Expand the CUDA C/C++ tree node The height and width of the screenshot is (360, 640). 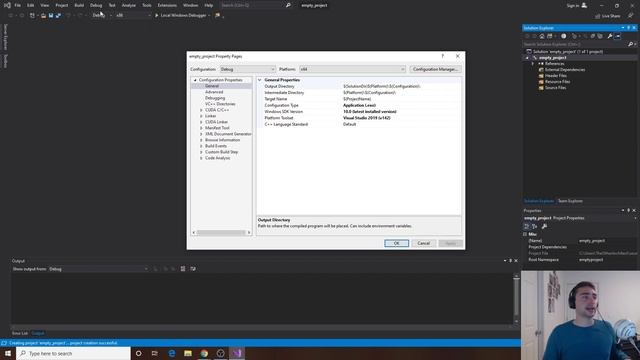[x=201, y=110]
